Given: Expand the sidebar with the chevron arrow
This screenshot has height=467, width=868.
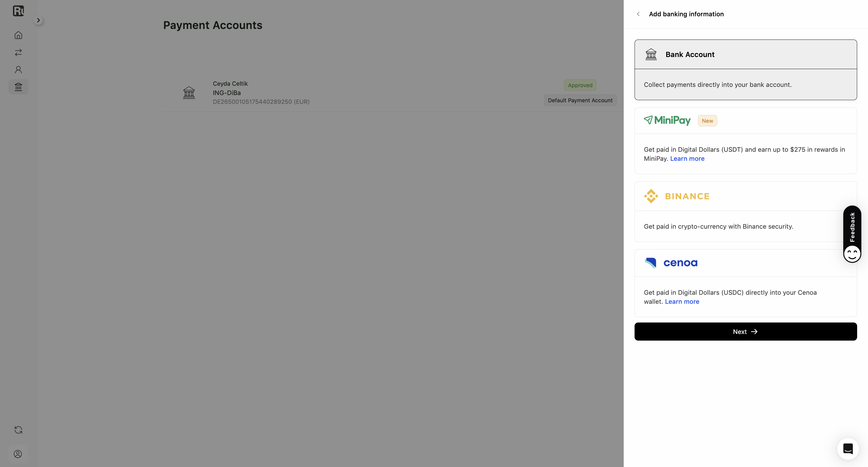Looking at the screenshot, I should (x=38, y=20).
